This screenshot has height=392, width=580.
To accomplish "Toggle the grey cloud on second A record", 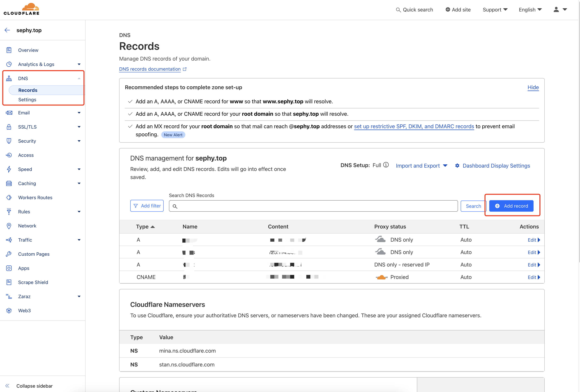I will click(x=380, y=252).
